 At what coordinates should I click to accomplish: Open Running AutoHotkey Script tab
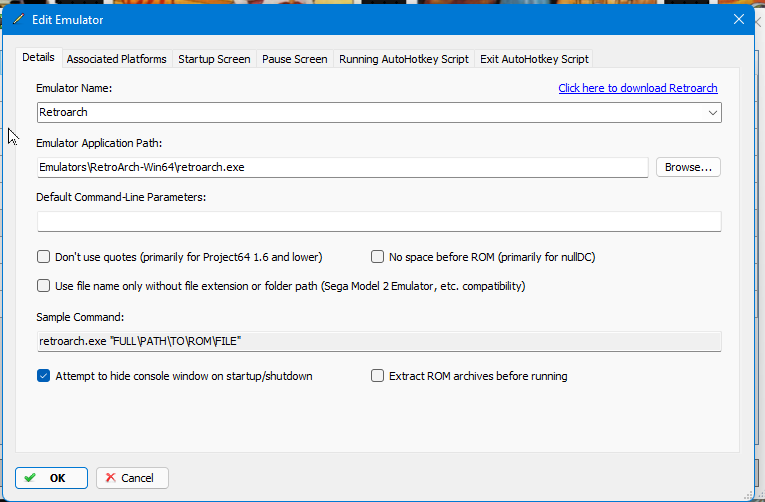(404, 59)
